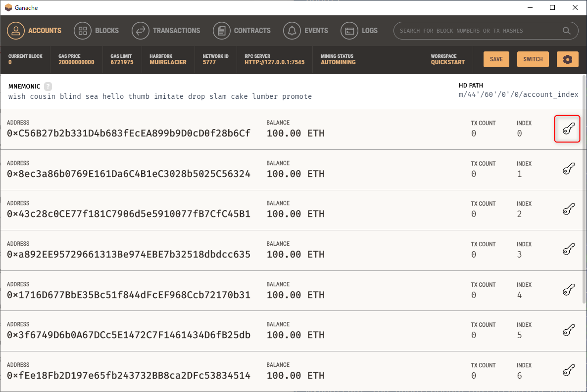
Task: Click the Switch workspace button
Action: pos(533,59)
